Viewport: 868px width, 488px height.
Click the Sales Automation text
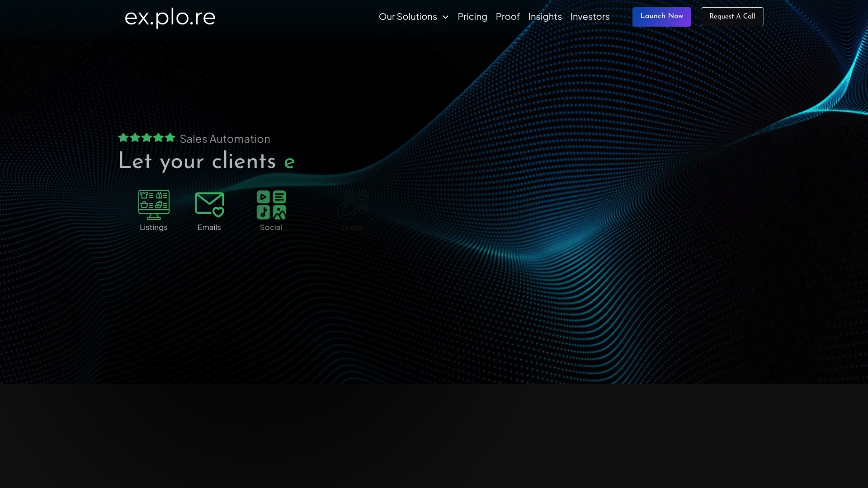click(x=225, y=139)
